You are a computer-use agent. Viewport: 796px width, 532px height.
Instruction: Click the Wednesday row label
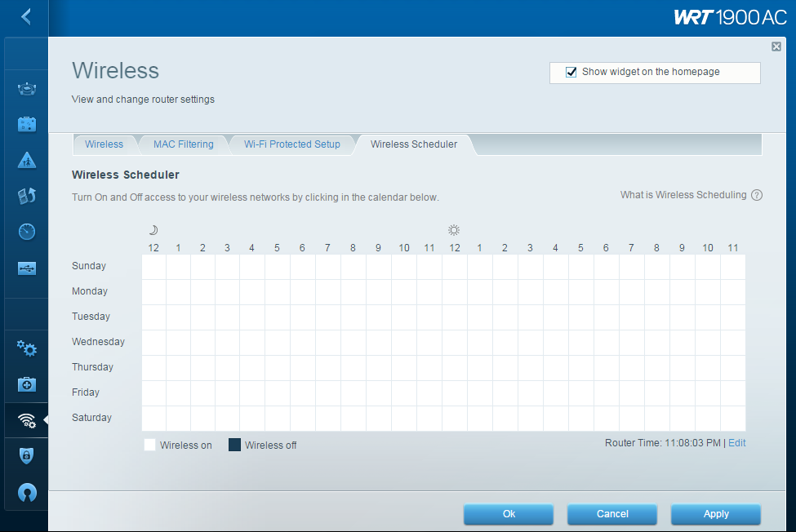[x=98, y=342]
